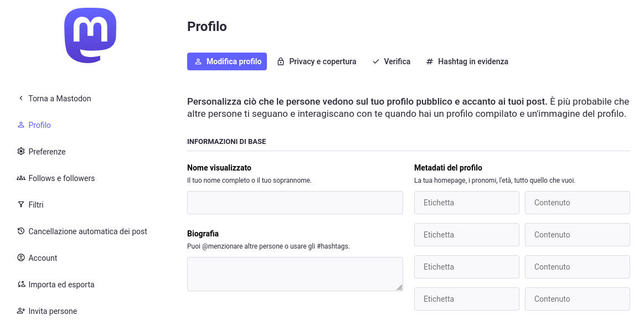Click inside the Biografia text area
The height and width of the screenshot is (325, 644).
point(293,274)
